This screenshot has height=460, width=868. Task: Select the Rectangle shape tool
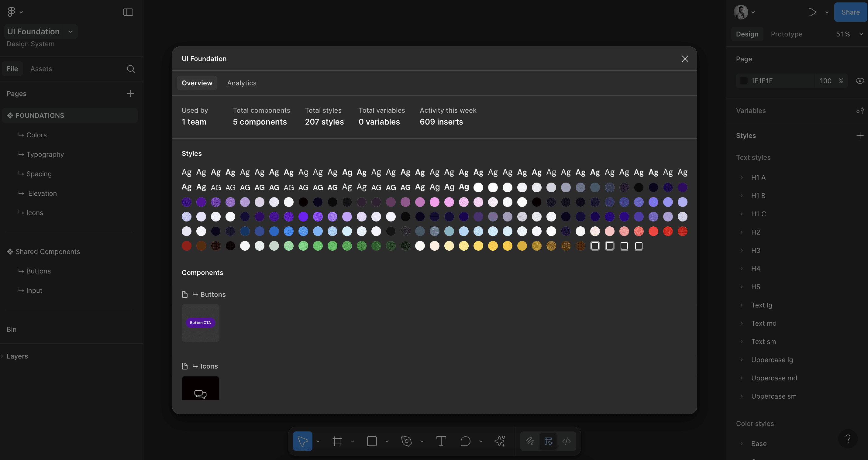[372, 441]
